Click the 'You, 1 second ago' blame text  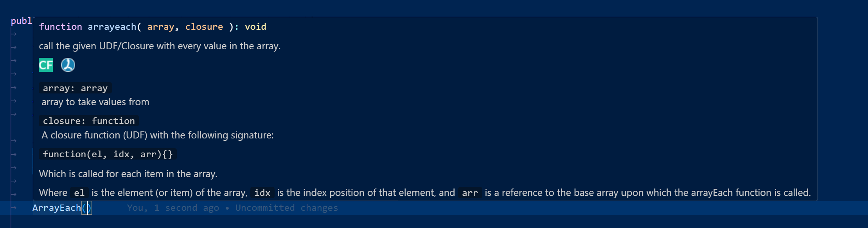pos(173,208)
